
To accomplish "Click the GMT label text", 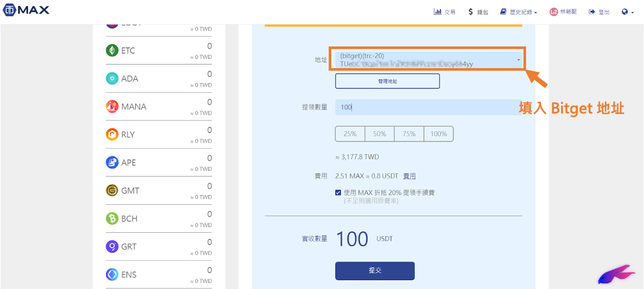I will click(130, 190).
